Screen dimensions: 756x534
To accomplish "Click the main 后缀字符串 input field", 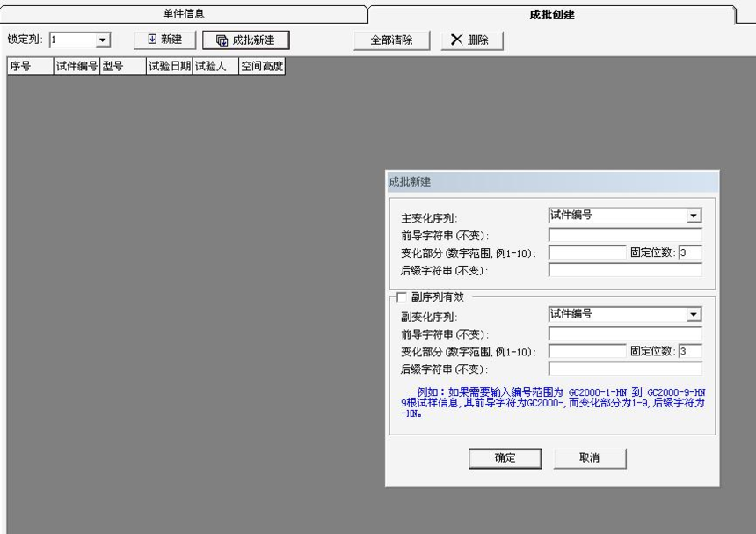I will click(625, 270).
